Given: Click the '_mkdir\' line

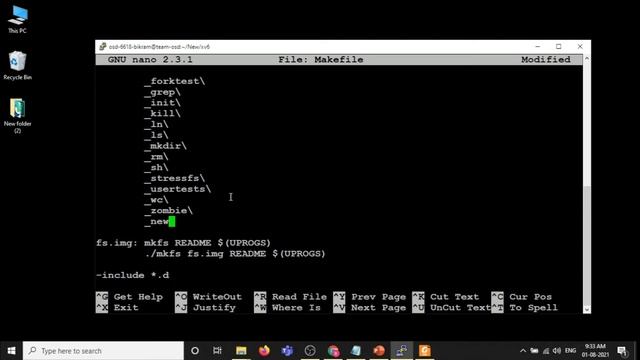Looking at the screenshot, I should coord(165,146).
